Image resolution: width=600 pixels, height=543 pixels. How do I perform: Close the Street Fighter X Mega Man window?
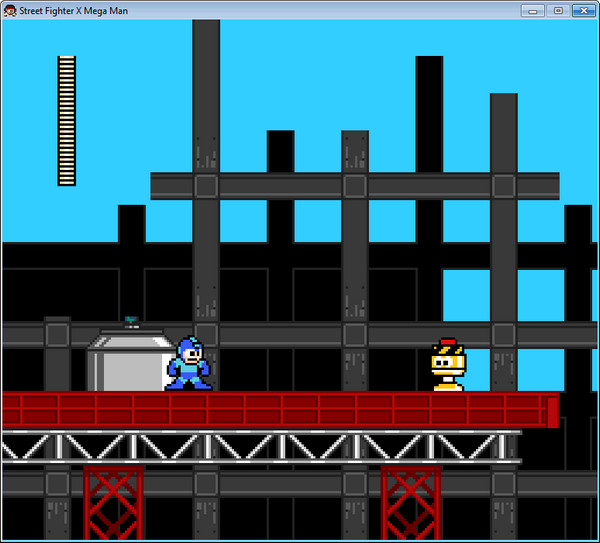coord(584,11)
